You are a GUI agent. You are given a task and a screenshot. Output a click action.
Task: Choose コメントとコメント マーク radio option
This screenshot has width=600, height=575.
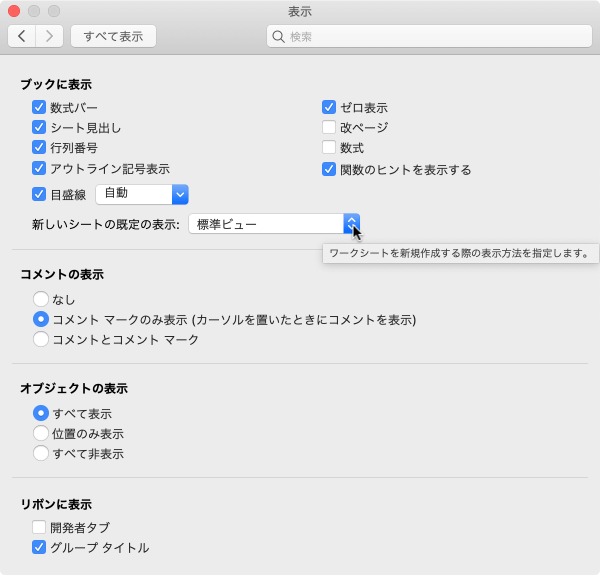41,339
